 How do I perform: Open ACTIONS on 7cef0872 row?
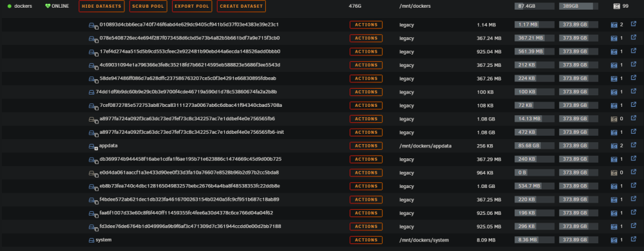366,106
